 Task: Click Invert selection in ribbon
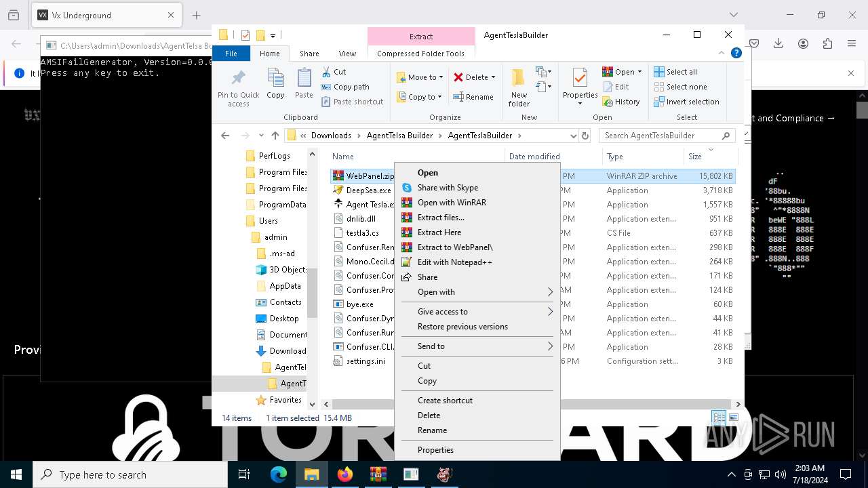coord(686,102)
